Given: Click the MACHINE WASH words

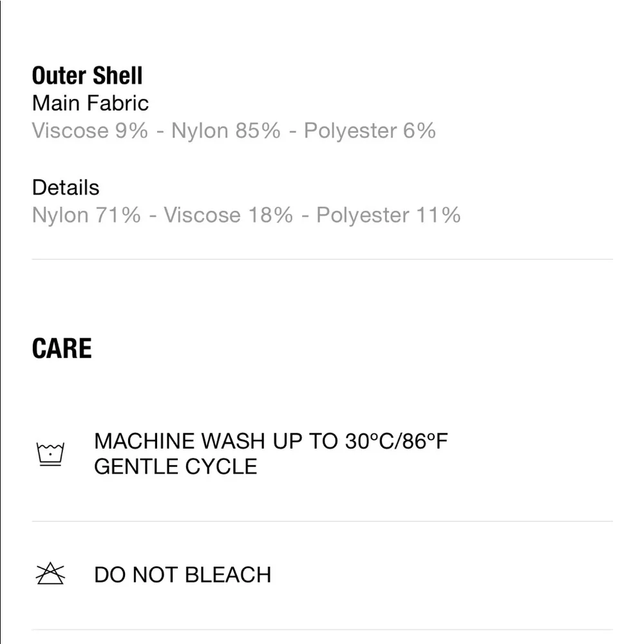Looking at the screenshot, I should click(180, 441).
